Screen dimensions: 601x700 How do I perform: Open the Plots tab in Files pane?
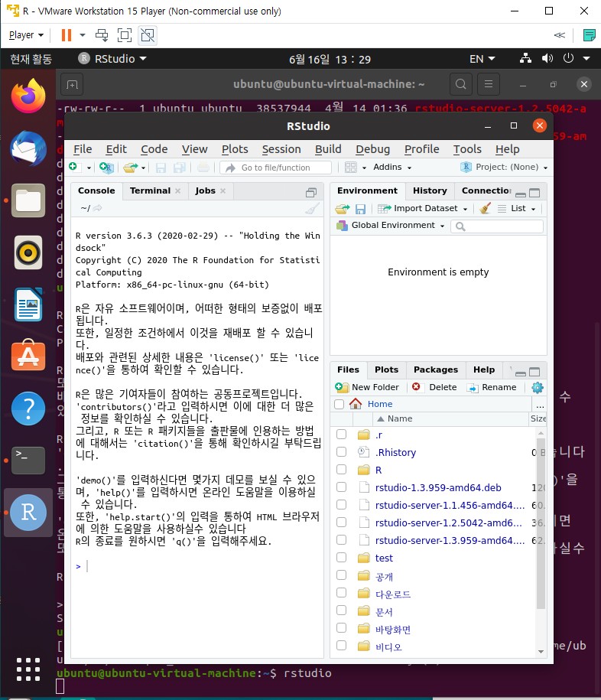386,370
